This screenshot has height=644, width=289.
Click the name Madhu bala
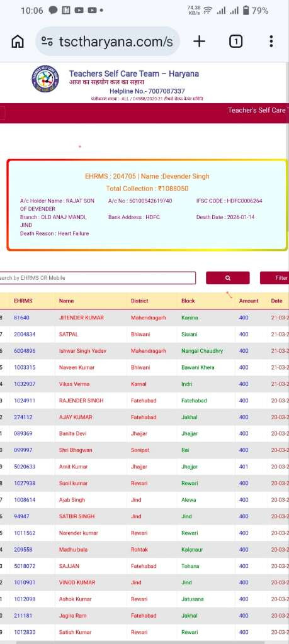pos(73,550)
